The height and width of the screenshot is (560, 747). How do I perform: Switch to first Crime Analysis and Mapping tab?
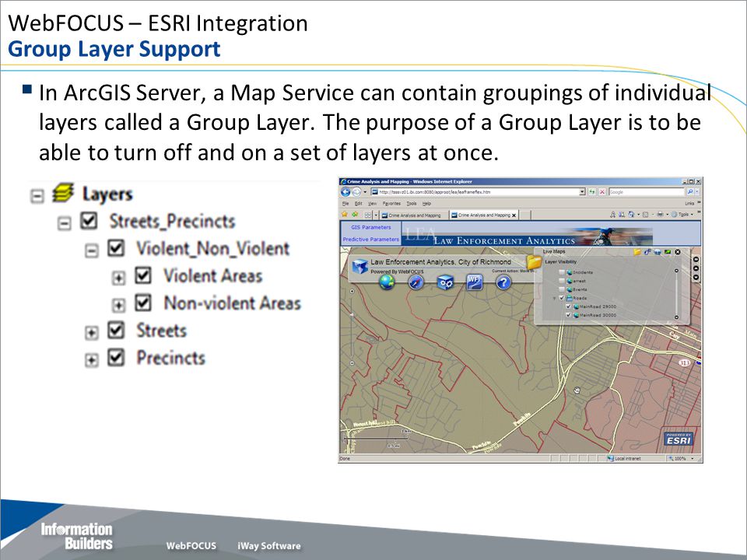(x=413, y=215)
